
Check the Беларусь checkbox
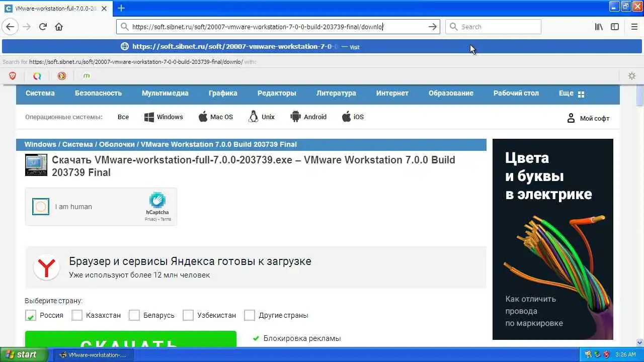click(134, 315)
